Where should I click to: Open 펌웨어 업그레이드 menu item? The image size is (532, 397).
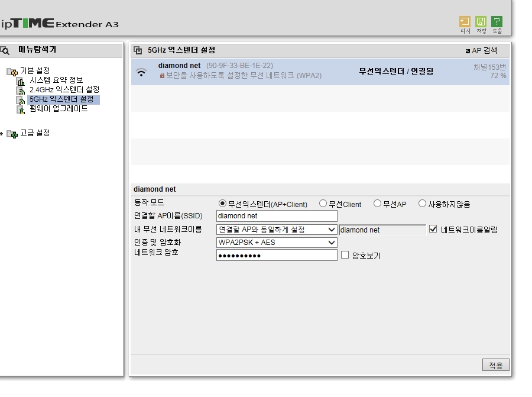click(59, 109)
